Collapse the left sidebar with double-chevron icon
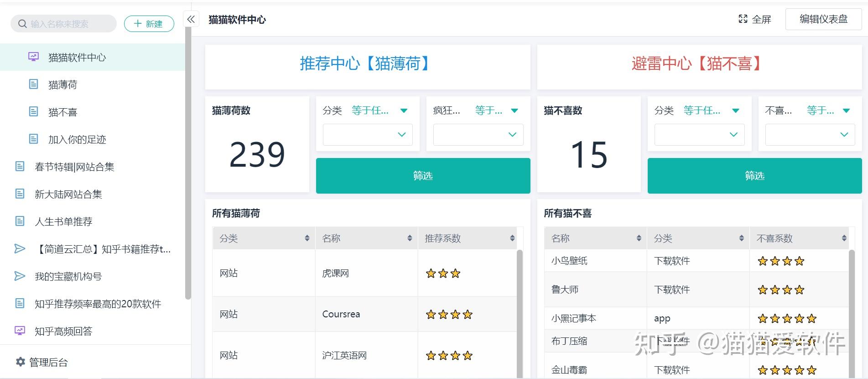This screenshot has width=868, height=379. tap(191, 19)
